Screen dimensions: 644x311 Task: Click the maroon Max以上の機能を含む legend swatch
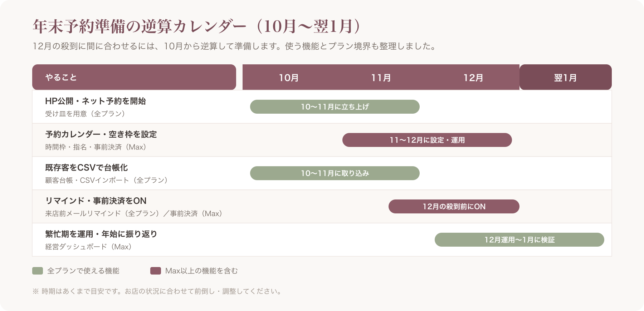coord(156,271)
